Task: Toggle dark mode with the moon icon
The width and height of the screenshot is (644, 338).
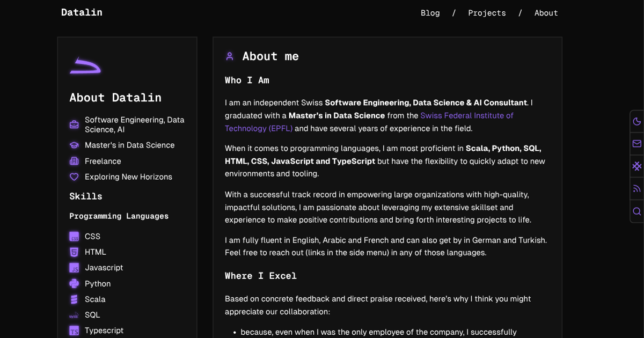Action: point(637,121)
